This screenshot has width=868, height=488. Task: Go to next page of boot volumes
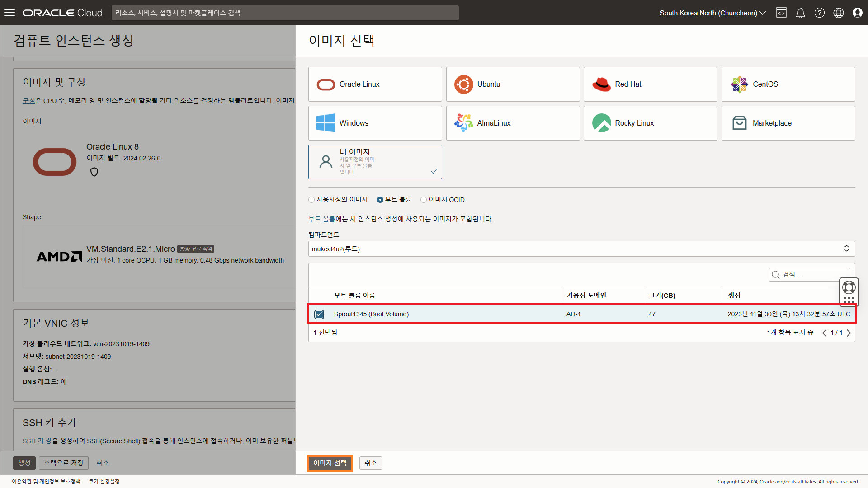(x=849, y=333)
